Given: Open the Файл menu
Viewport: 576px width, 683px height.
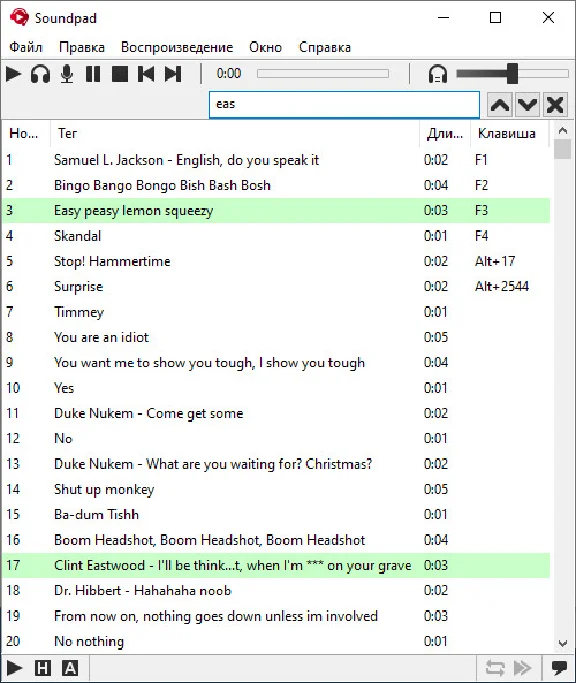Looking at the screenshot, I should 26,47.
